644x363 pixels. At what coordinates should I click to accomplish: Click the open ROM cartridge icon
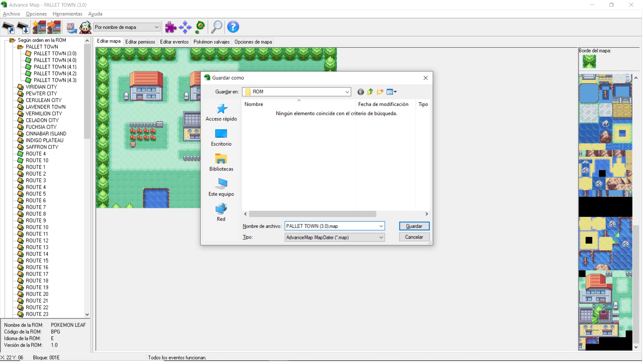click(8, 27)
